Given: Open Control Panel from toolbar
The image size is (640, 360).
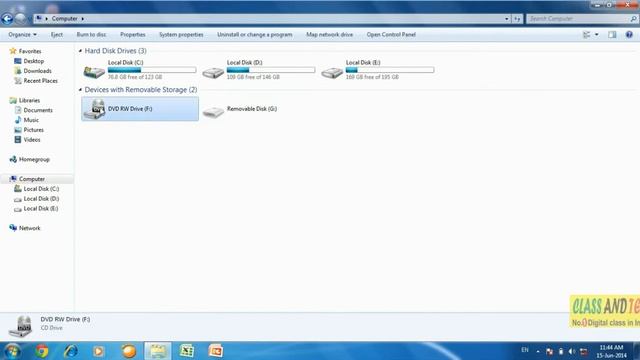Looking at the screenshot, I should [x=391, y=35].
